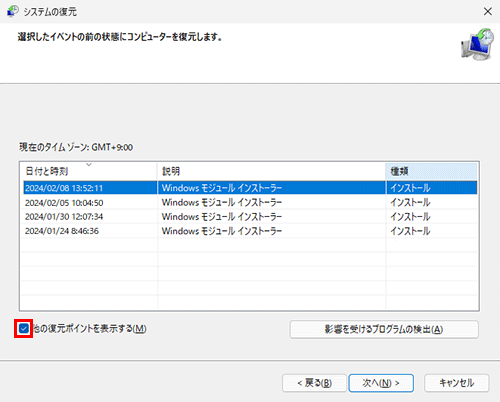Viewport: 500px width, 402px height.
Task: Sort by the 種類 column header
Action: 431,171
